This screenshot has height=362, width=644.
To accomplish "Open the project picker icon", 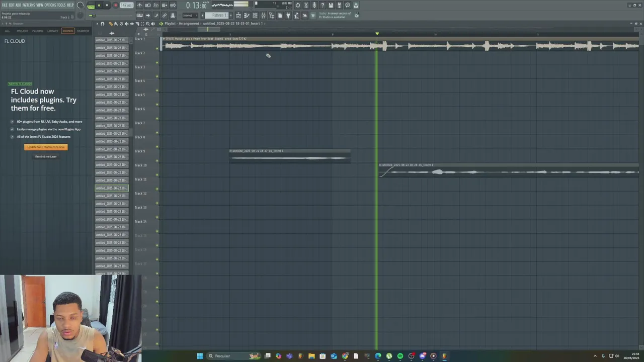I will point(280,15).
